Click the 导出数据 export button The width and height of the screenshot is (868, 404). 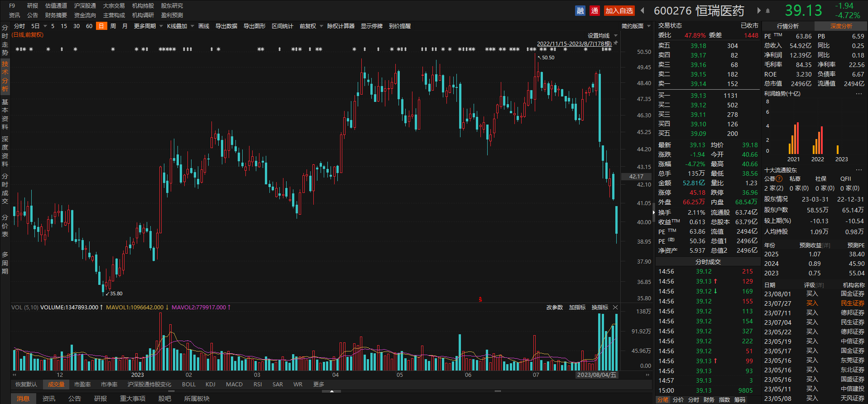[x=226, y=26]
